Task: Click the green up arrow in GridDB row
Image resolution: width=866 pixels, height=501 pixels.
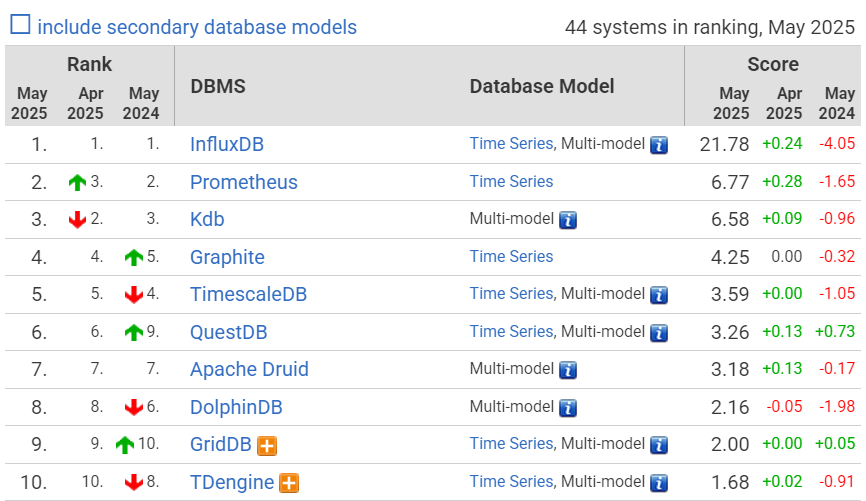Action: (125, 445)
